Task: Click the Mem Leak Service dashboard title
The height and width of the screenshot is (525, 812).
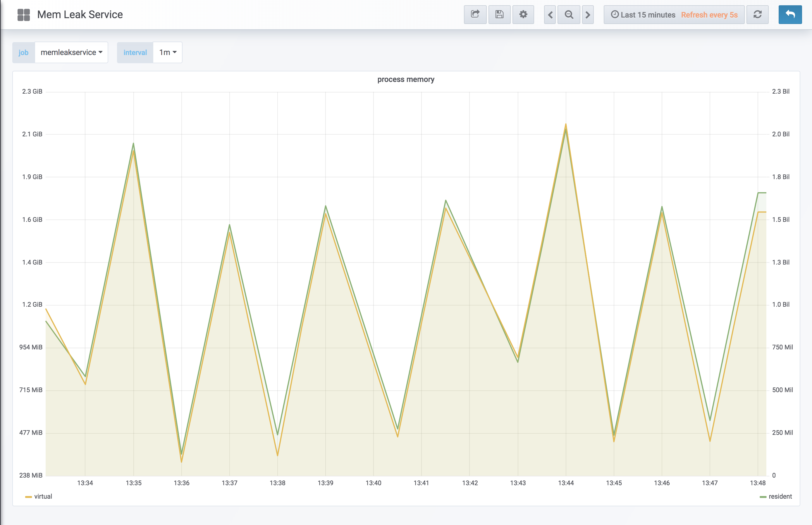Action: pyautogui.click(x=80, y=15)
